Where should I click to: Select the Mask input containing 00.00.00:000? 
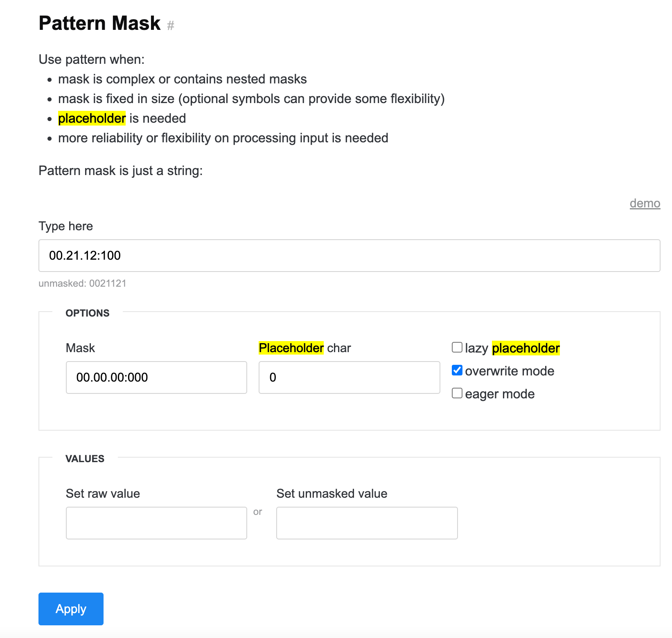click(x=156, y=377)
